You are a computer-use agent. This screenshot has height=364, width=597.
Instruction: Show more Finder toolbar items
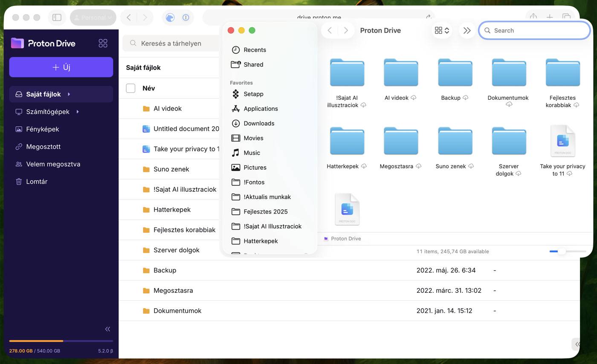[467, 30]
